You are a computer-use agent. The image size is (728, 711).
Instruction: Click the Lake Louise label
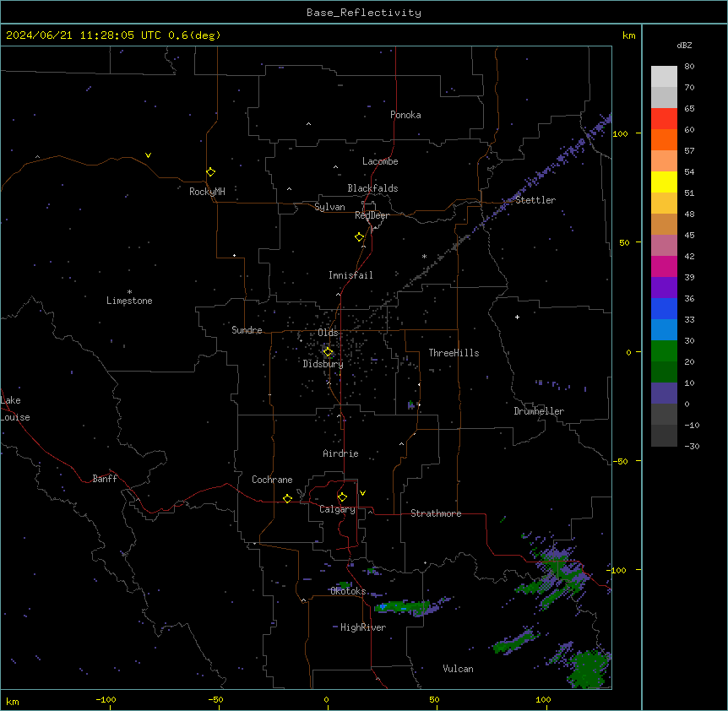point(15,409)
